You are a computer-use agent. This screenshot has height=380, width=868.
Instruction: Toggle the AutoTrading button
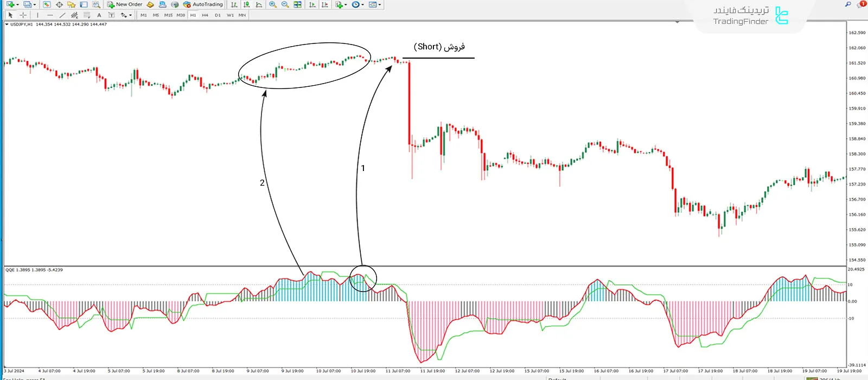point(203,4)
